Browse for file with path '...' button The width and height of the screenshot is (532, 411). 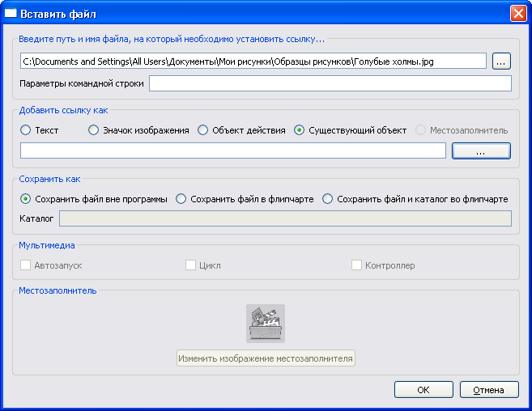point(501,61)
